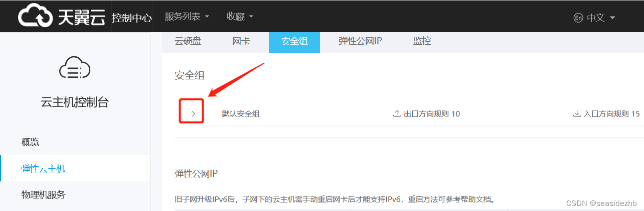Click the 云主机控制台 cloud server icon
The height and width of the screenshot is (211, 644).
pyautogui.click(x=75, y=68)
